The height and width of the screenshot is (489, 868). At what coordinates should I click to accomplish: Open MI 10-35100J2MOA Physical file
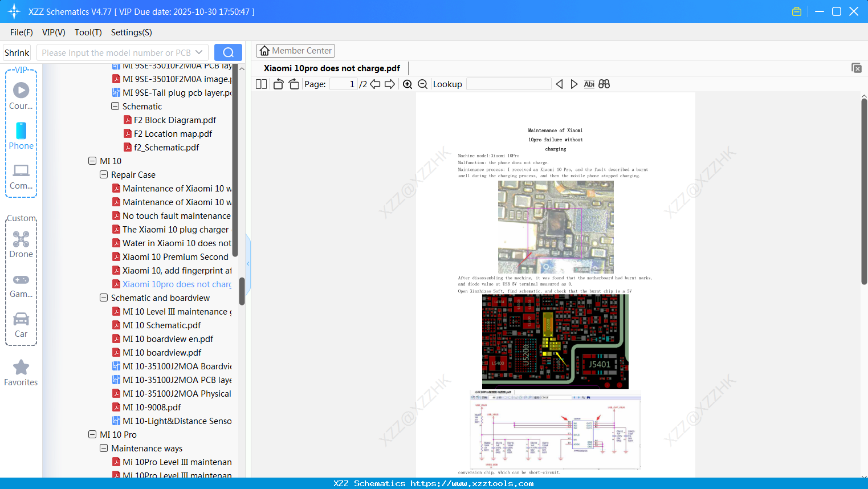pos(172,394)
